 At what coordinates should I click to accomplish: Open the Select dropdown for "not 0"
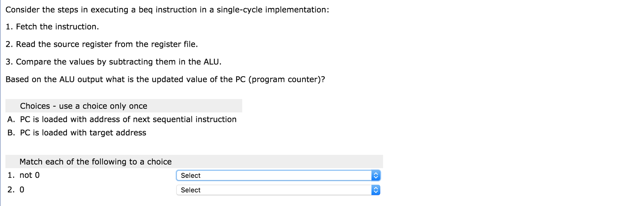pos(277,176)
